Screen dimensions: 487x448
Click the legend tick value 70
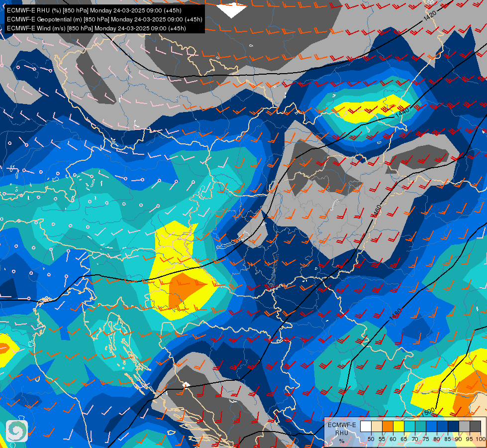415,439
